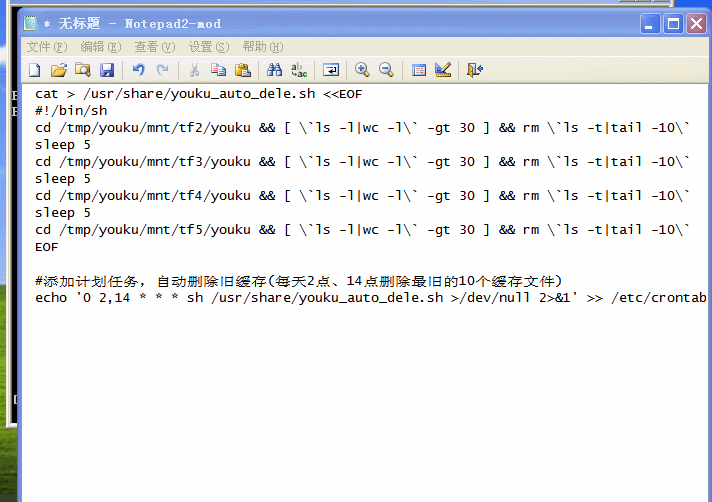The height and width of the screenshot is (502, 712).
Task: Click the Open file folder icon
Action: [x=59, y=70]
